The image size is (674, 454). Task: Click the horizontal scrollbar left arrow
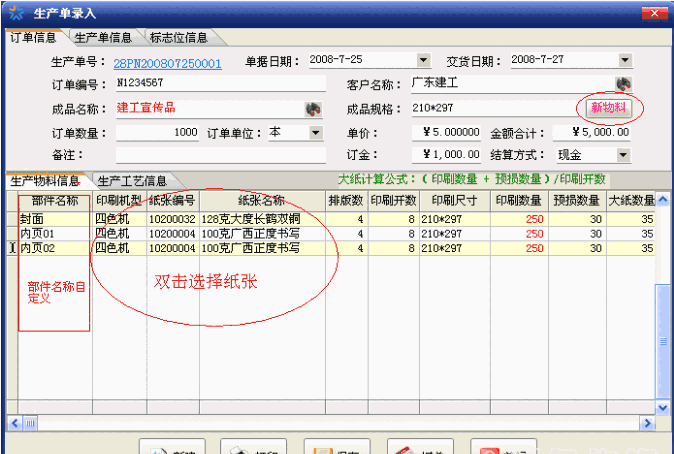[15, 423]
